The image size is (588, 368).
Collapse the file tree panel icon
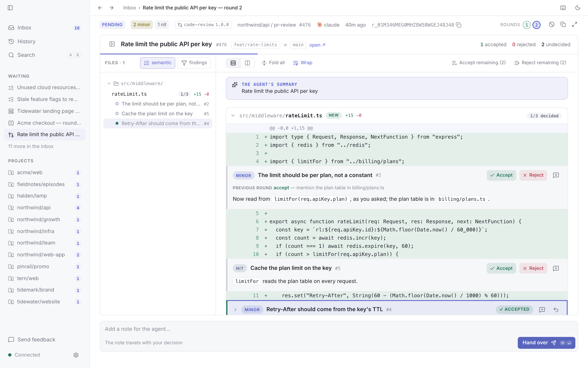coord(112,44)
